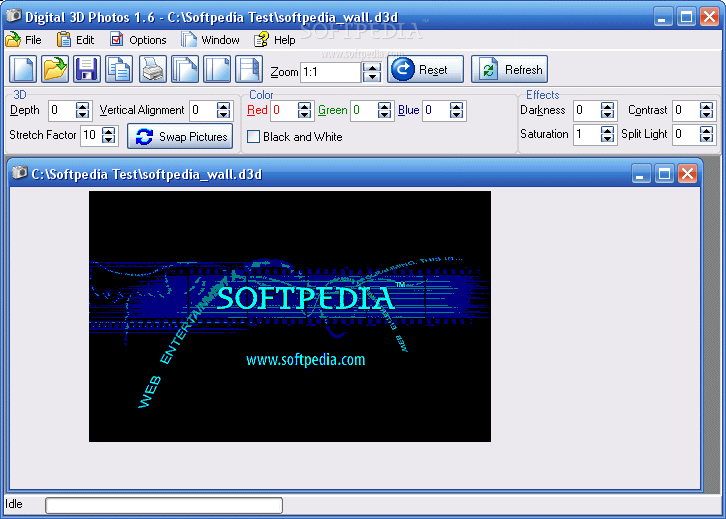Image resolution: width=726 pixels, height=519 pixels.
Task: Decrease the Red color value
Action: point(304,114)
